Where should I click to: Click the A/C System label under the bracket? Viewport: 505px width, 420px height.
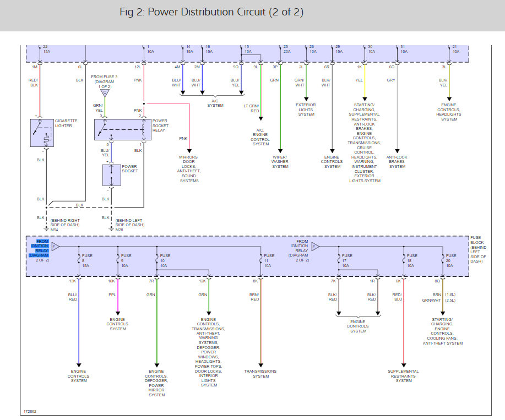coord(215,103)
